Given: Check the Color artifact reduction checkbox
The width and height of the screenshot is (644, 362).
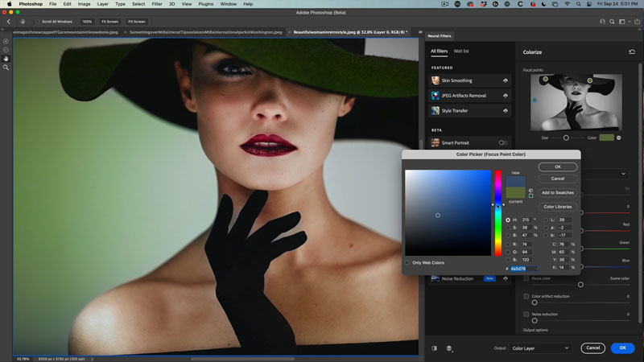Looking at the screenshot, I should (x=526, y=296).
